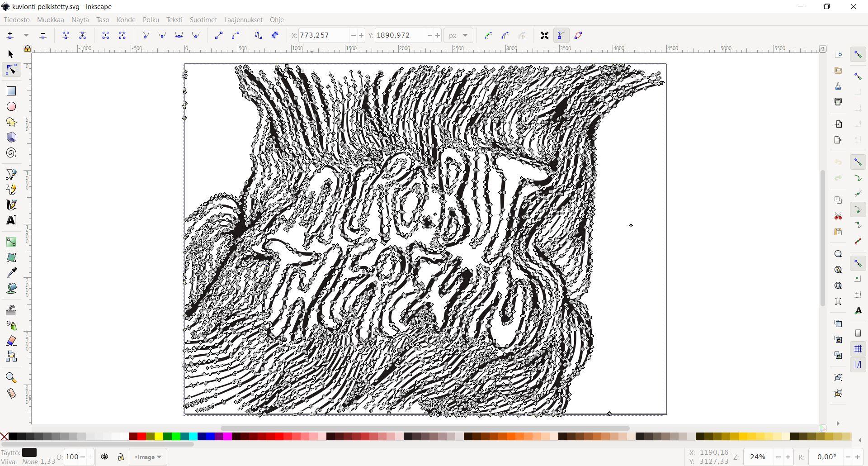The image size is (868, 466).
Task: Open the Polku menu
Action: [x=151, y=20]
